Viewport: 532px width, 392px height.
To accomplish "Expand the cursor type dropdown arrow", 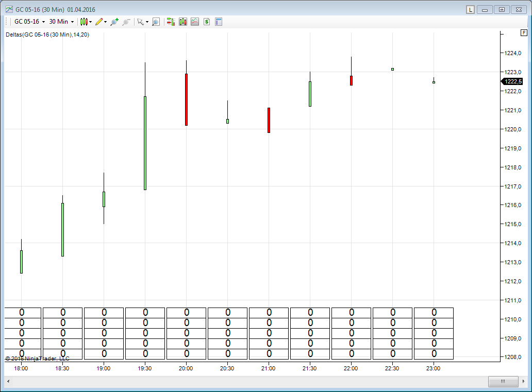I will pyautogui.click(x=147, y=22).
